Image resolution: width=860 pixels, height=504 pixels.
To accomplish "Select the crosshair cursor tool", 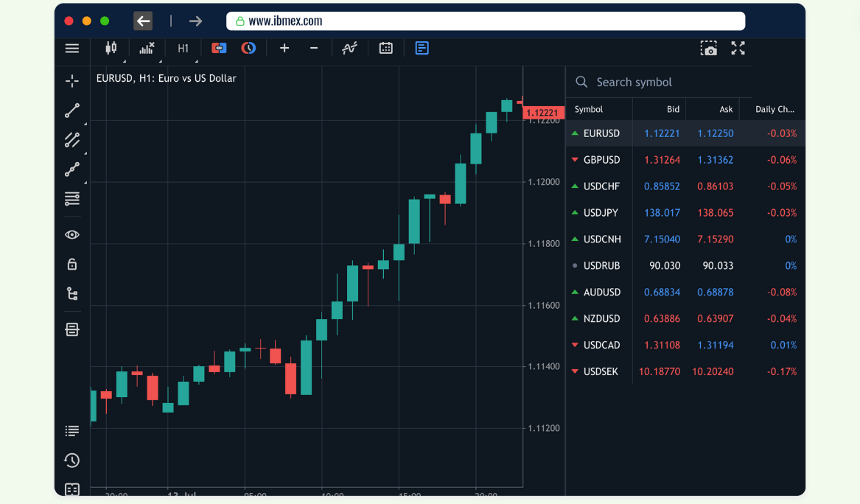I will (71, 81).
